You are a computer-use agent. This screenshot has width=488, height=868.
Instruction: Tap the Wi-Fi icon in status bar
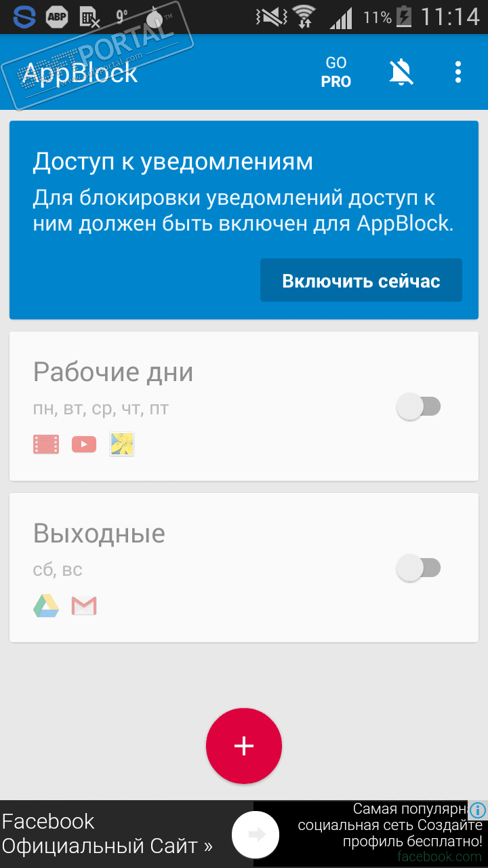point(304,16)
